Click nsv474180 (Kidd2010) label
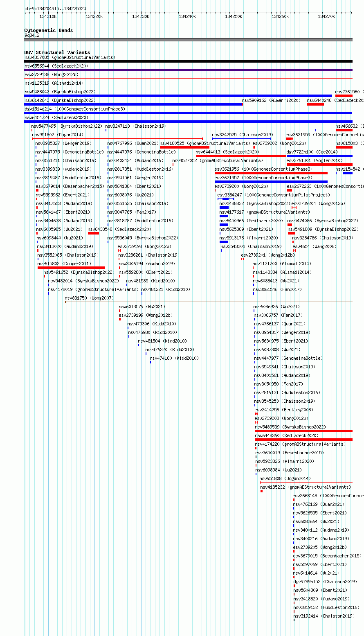Screen dimensions: 364x636 (x=175, y=358)
